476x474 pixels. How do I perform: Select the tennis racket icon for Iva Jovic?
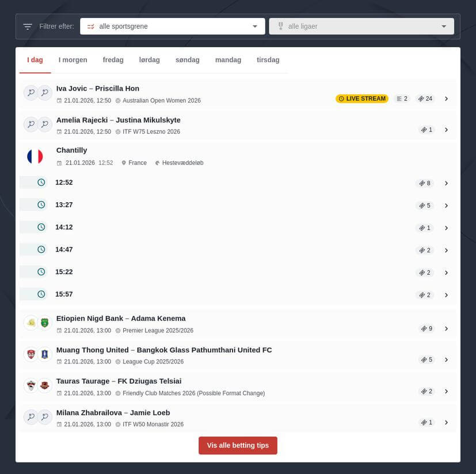[31, 92]
